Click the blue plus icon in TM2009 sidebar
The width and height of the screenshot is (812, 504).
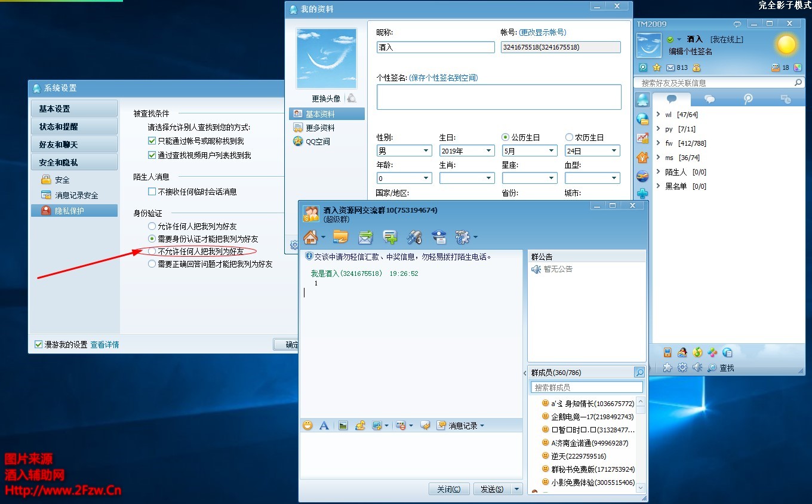click(642, 193)
